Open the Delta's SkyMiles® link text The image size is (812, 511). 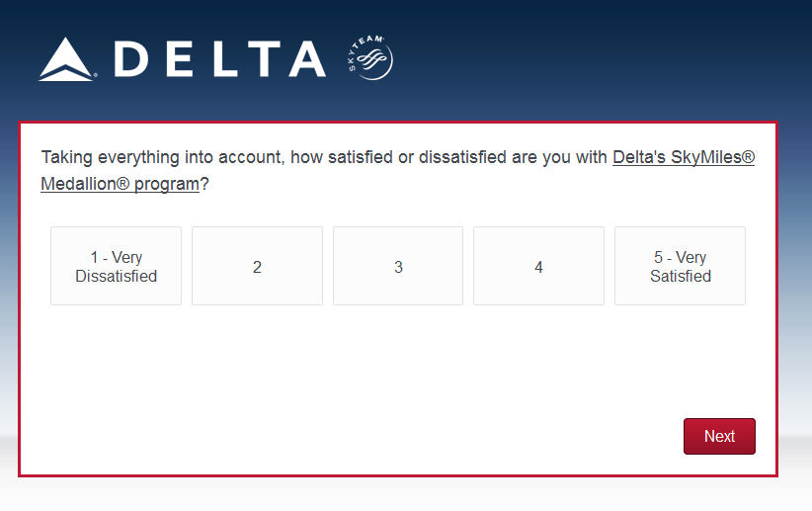tap(683, 157)
